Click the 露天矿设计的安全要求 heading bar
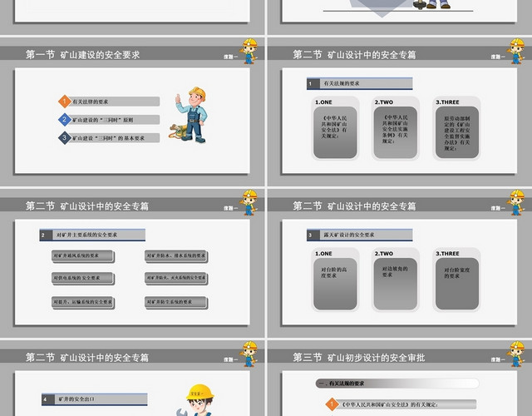The image size is (532, 416). coord(360,235)
